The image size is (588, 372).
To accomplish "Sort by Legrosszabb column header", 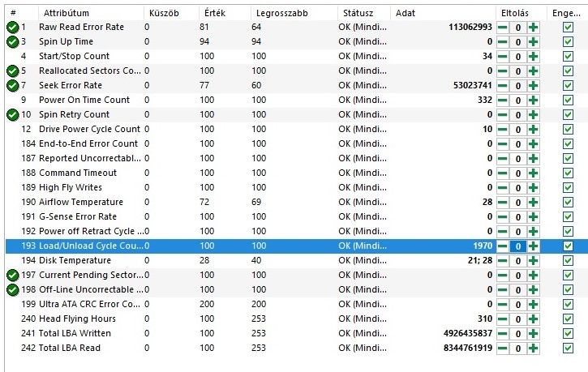I will (x=294, y=13).
